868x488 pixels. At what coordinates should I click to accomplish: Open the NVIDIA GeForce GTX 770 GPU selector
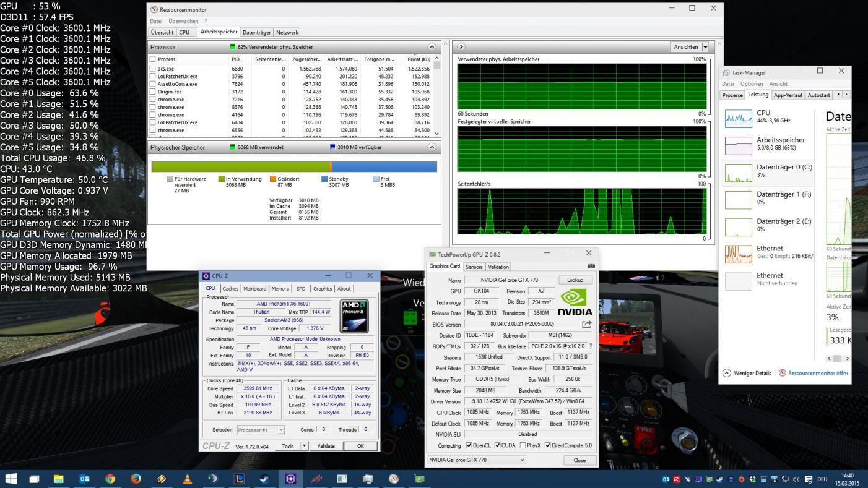tap(476, 460)
